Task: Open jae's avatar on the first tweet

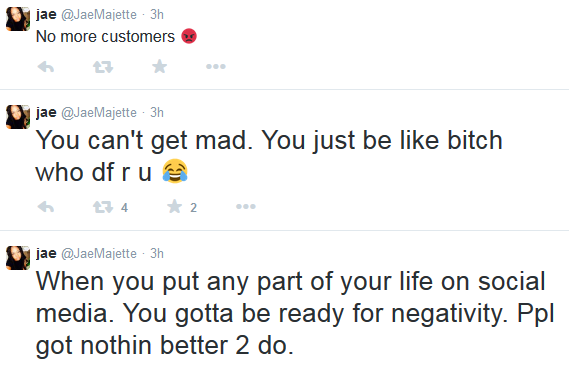Action: (18, 19)
